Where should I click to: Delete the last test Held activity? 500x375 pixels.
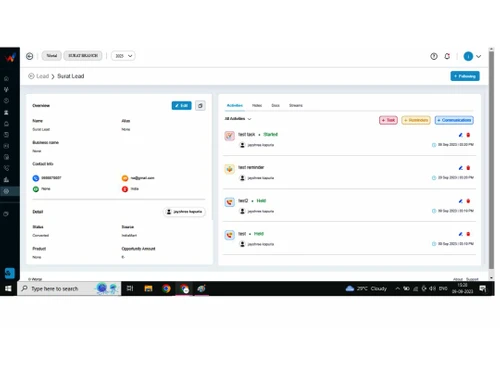tap(468, 234)
